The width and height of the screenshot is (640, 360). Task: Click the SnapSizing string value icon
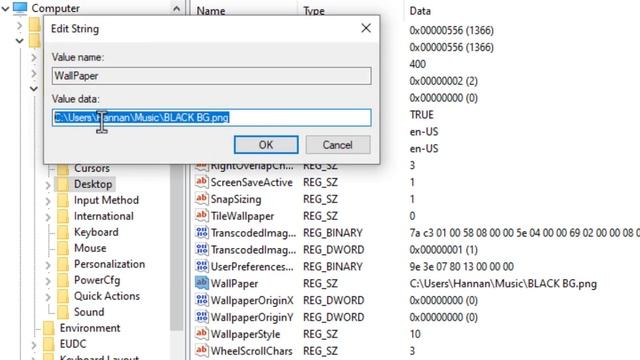pyautogui.click(x=202, y=199)
